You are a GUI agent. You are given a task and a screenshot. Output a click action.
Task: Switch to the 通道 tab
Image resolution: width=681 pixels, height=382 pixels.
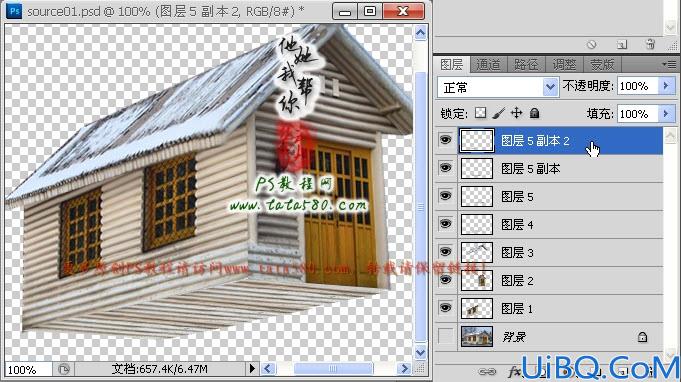(x=488, y=65)
